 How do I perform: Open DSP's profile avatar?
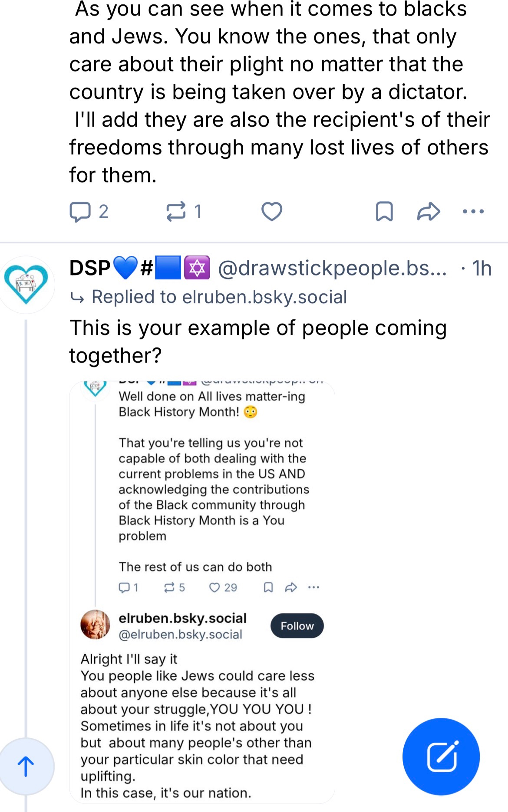(x=26, y=285)
